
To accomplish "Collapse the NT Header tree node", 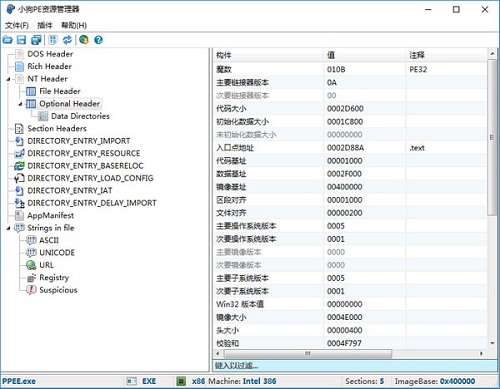I will pos(9,79).
